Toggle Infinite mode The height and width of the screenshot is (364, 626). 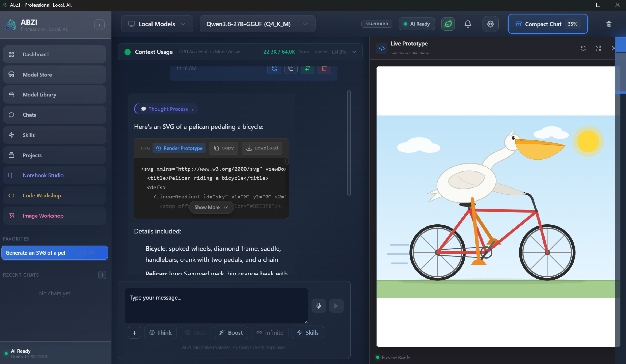point(270,332)
